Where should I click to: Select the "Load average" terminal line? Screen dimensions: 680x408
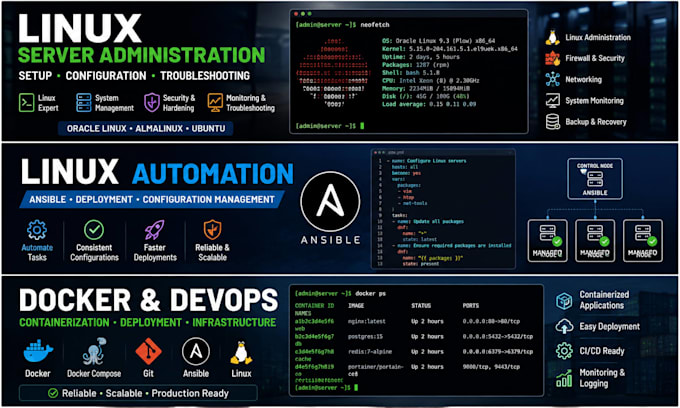tap(429, 104)
